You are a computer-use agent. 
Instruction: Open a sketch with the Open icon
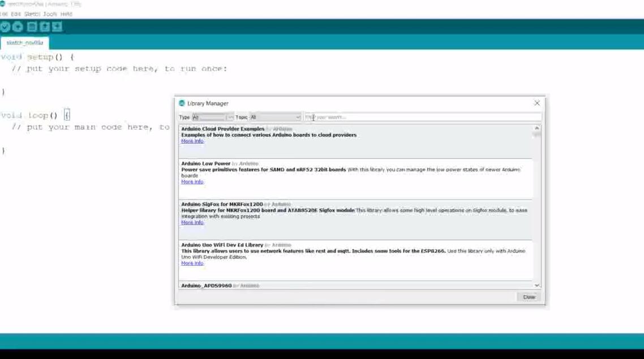[x=44, y=27]
